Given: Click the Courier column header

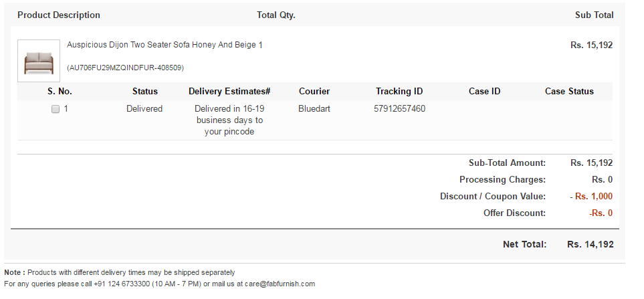Looking at the screenshot, I should 314,92.
